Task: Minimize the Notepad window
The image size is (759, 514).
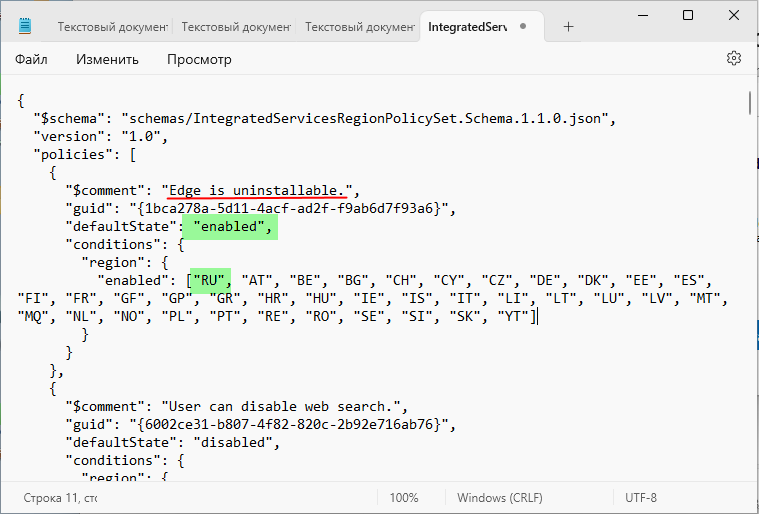Action: tap(643, 15)
